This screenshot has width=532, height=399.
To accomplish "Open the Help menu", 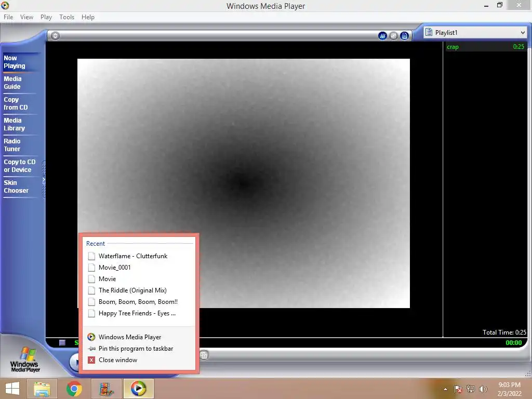I will pos(88,17).
